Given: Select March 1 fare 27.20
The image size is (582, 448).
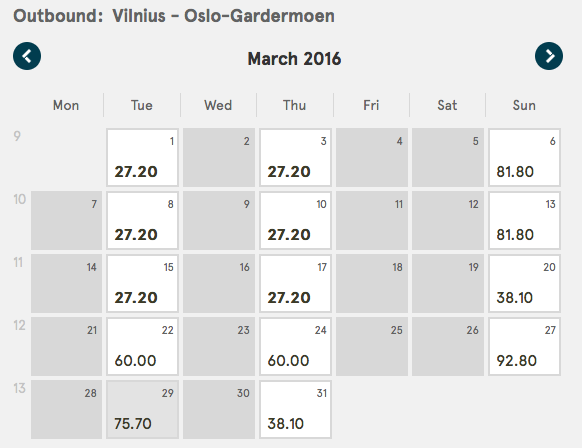Looking at the screenshot, I should click(143, 157).
